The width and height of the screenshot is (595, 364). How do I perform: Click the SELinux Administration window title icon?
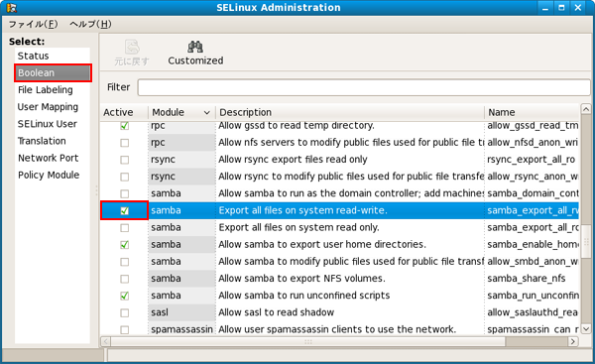[x=12, y=8]
